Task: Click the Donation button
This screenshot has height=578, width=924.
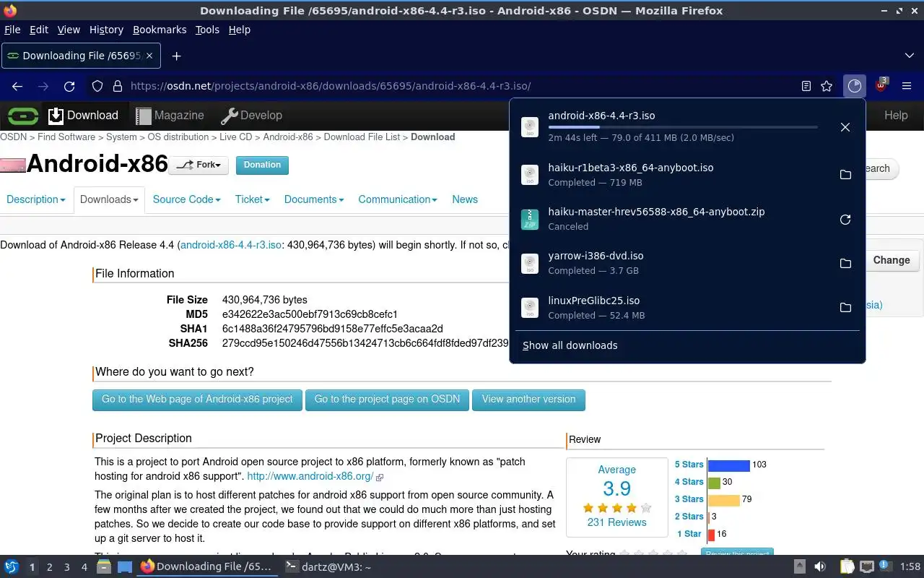Action: point(262,165)
